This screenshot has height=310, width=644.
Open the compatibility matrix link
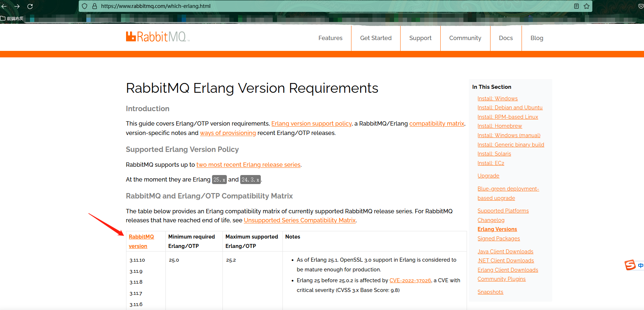437,123
